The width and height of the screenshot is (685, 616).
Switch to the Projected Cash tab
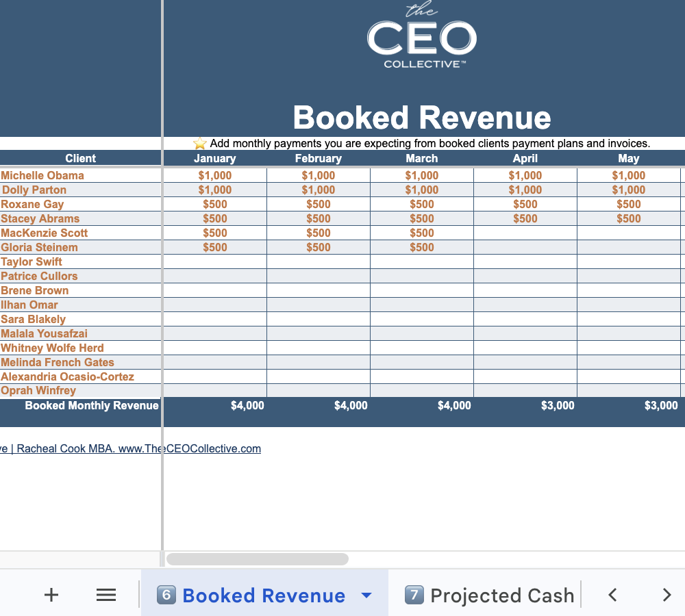490,595
